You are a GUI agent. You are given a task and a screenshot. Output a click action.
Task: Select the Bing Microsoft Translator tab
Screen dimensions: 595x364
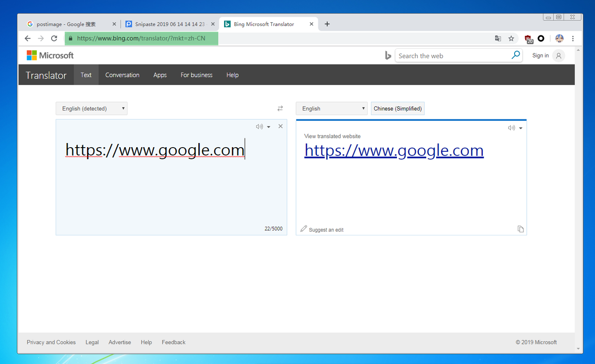268,24
